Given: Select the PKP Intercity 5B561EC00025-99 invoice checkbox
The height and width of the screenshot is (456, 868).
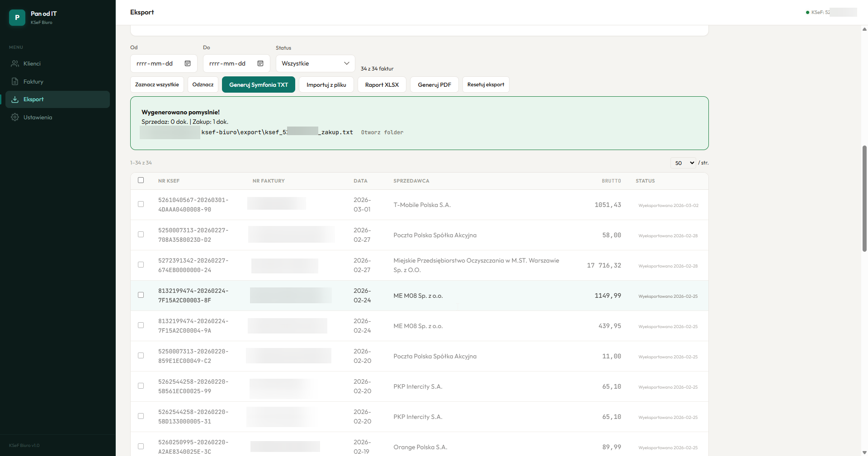Looking at the screenshot, I should (141, 386).
